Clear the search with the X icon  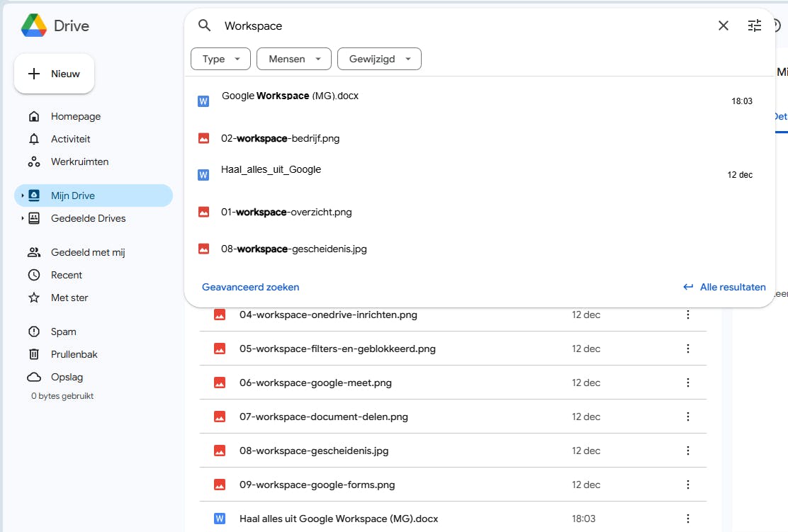[724, 26]
